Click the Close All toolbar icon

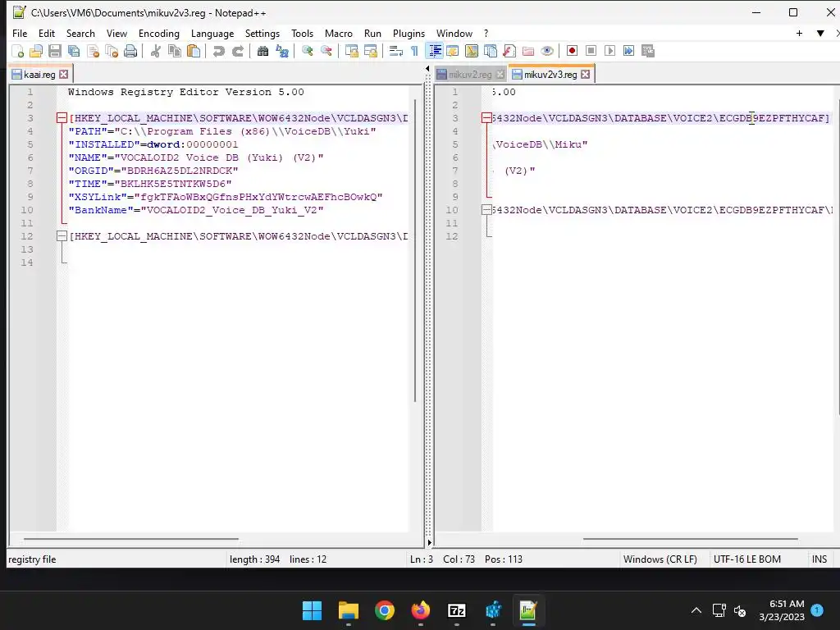[x=112, y=51]
